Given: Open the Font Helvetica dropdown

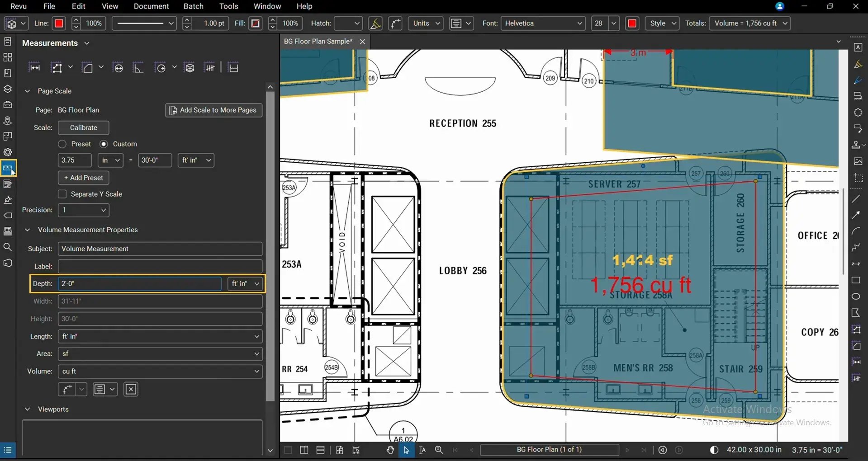Looking at the screenshot, I should click(543, 24).
